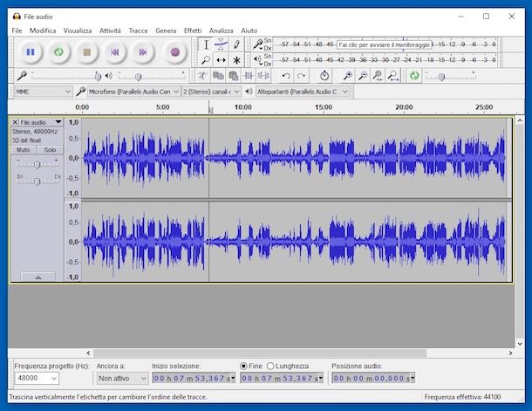
Task: Open the 2 (Stereo) channels dropdown
Action: click(211, 92)
